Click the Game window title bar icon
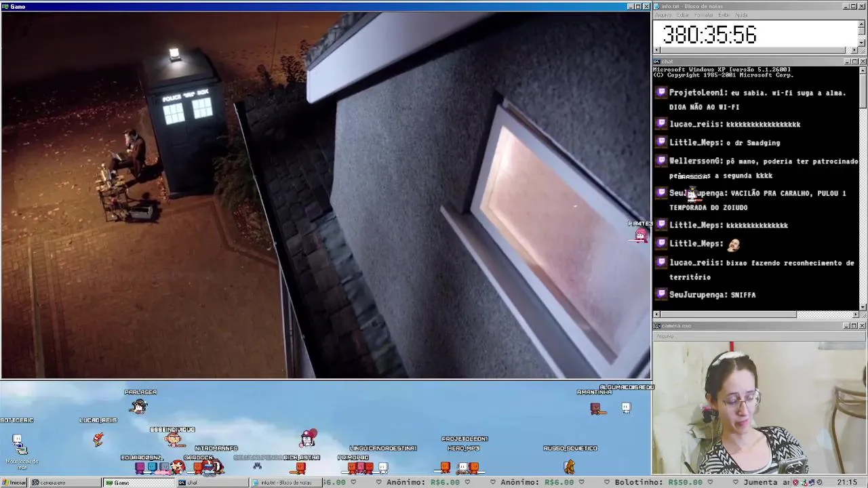Screen dimensions: 868x488 5,6
